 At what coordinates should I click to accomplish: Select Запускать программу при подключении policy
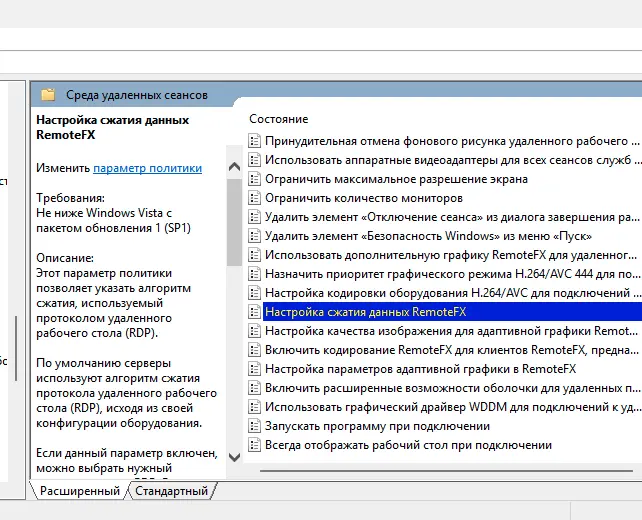377,426
